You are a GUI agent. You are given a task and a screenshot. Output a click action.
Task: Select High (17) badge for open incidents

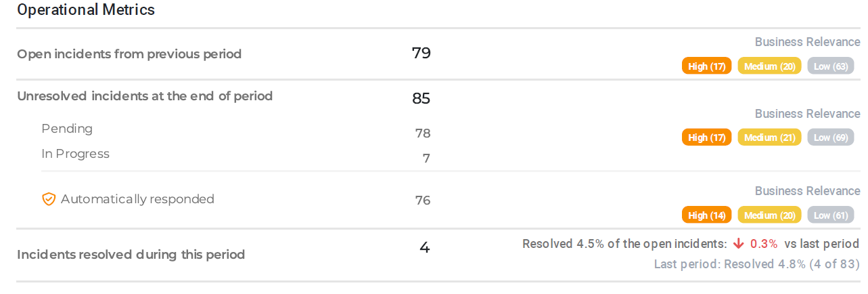coord(706,66)
